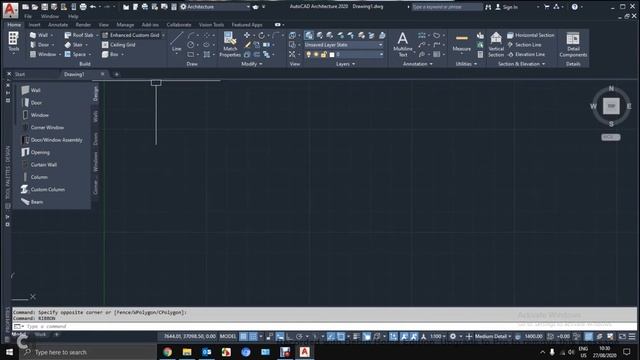Select Opening in tool palette
Image resolution: width=640 pixels, height=360 pixels.
(36, 152)
